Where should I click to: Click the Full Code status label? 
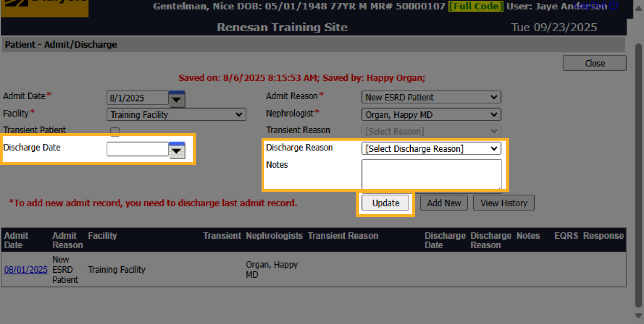(476, 6)
